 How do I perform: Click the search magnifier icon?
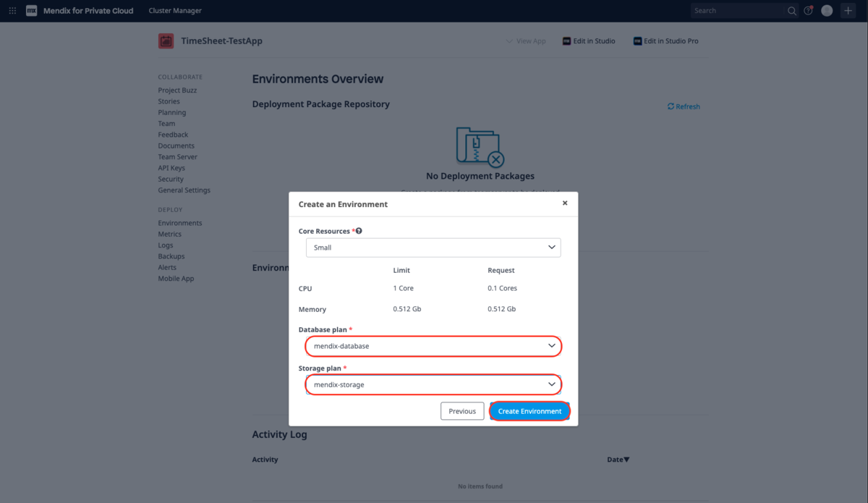tap(792, 11)
